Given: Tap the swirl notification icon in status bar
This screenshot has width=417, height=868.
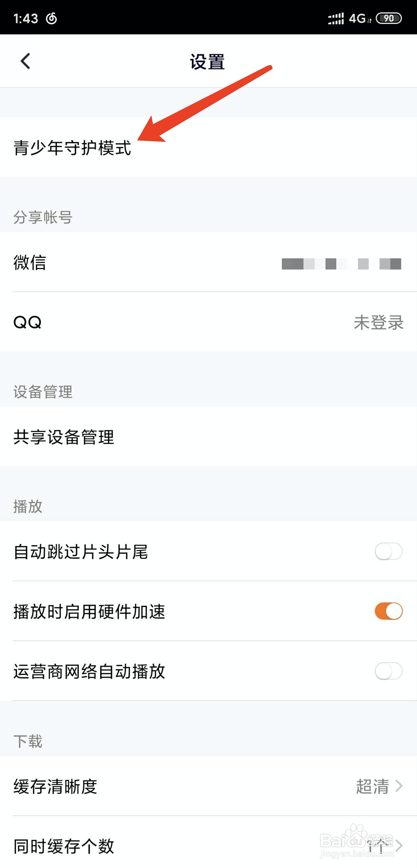Looking at the screenshot, I should (51, 18).
